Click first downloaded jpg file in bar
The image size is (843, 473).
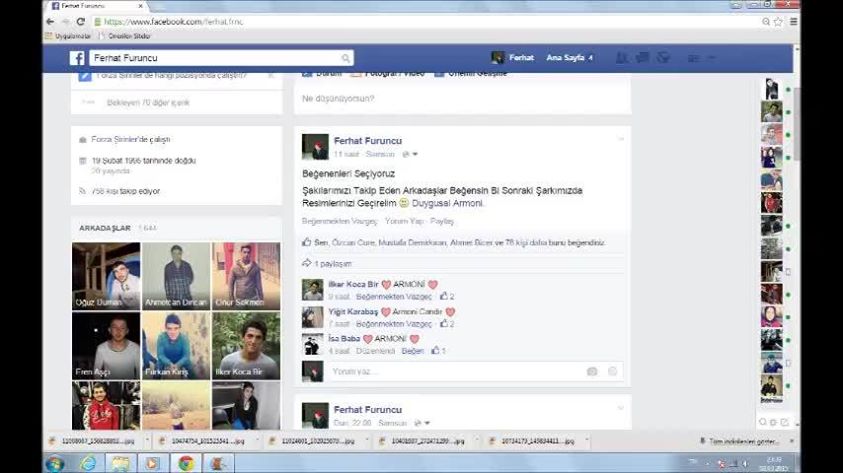click(92, 441)
